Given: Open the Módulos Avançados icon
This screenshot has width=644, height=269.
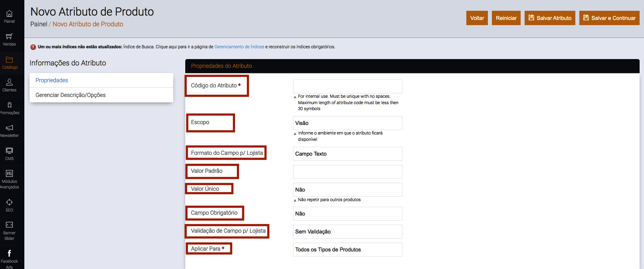Looking at the screenshot, I should [x=9, y=173].
